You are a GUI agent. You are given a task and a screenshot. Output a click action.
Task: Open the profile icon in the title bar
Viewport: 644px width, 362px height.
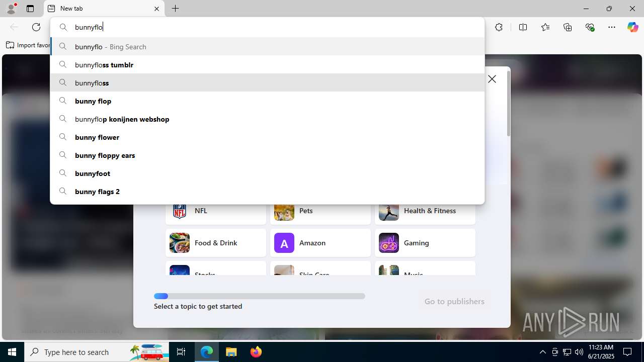click(11, 9)
